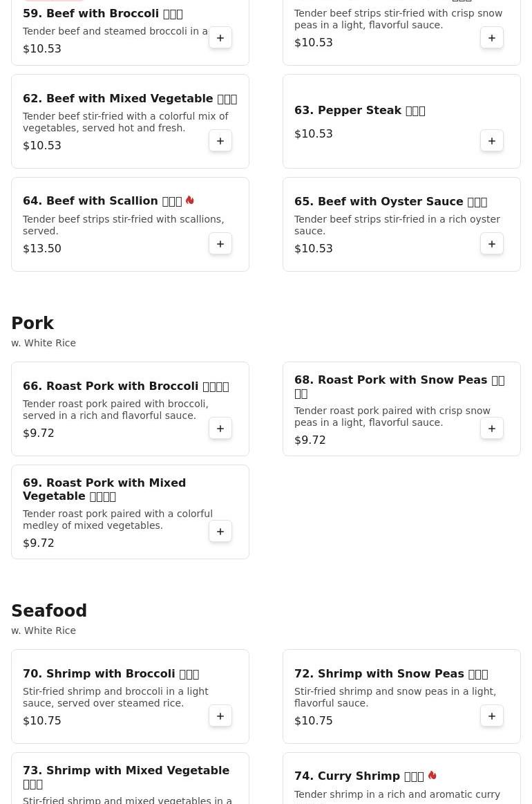
Task: Click the spicy flame icon on Curry Shrimp
Action: tap(433, 776)
